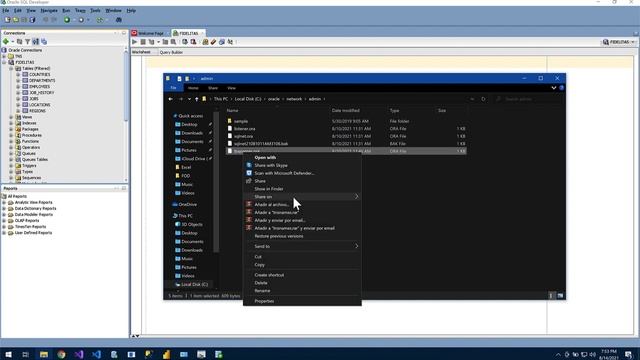Click the File Explorer help question mark icon
640x360 pixels.
[x=562, y=88]
